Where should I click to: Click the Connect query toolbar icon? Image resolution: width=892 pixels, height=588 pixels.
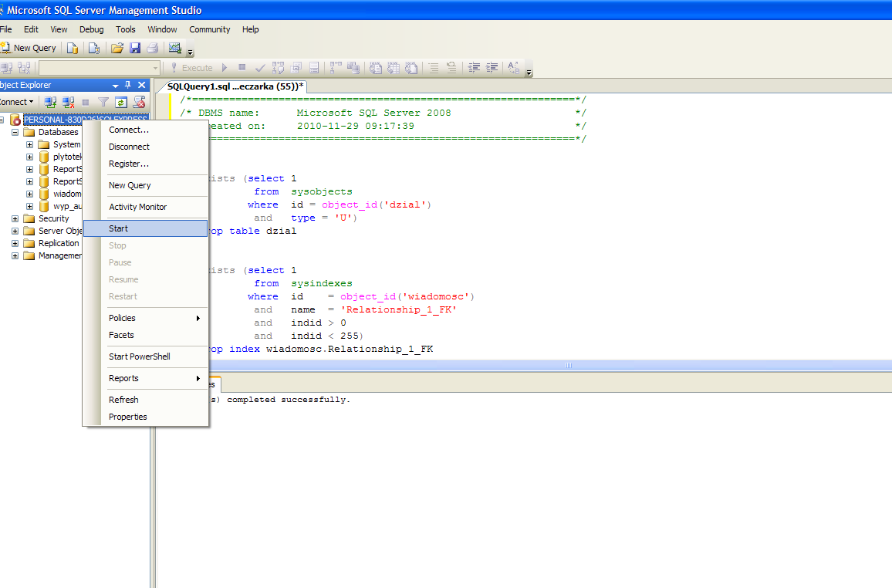[6, 68]
